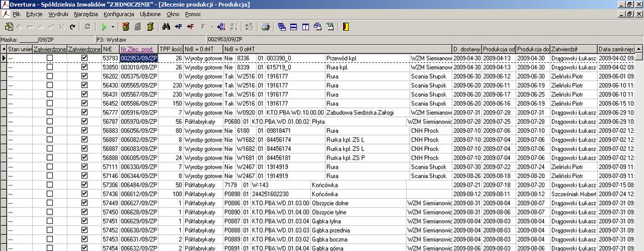Open the Pomoc menu

[193, 14]
